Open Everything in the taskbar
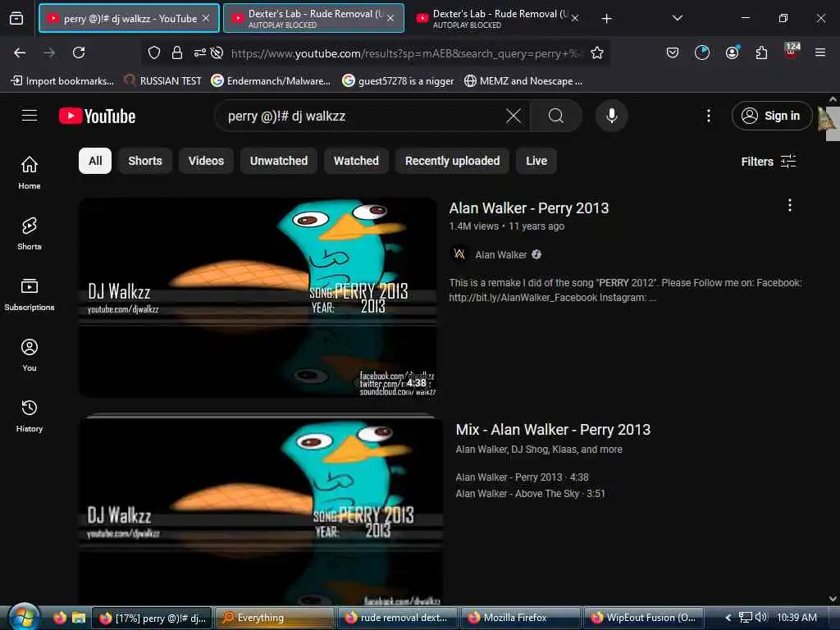The width and height of the screenshot is (840, 630). [274, 618]
